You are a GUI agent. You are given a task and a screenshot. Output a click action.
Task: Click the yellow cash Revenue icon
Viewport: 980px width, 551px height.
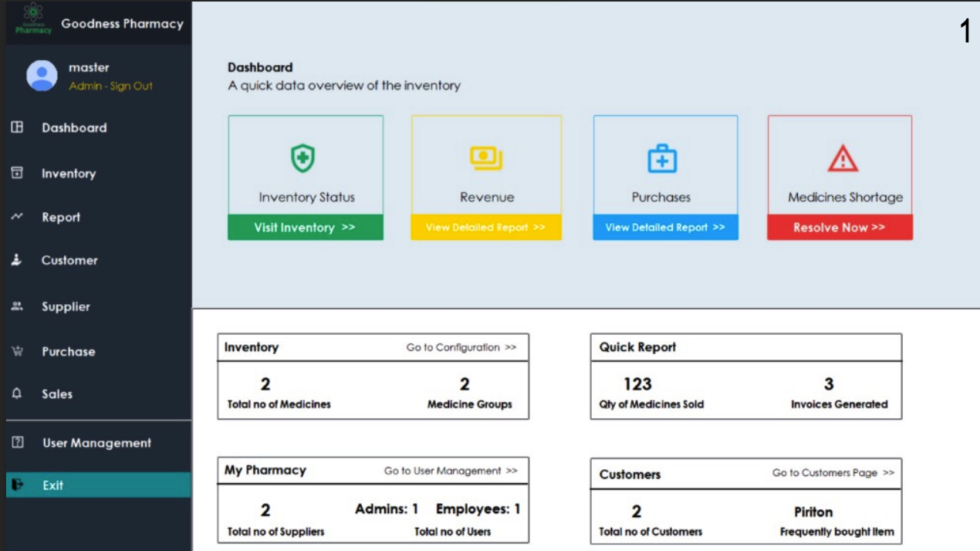(x=486, y=158)
